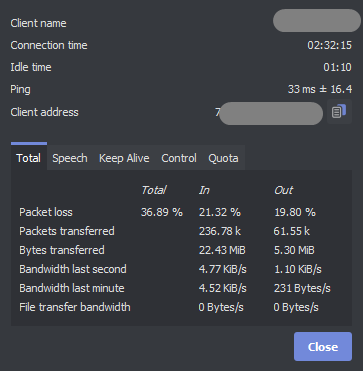The width and height of the screenshot is (363, 371).
Task: Click the 21.32 % incoming packet loss
Action: [x=220, y=212]
